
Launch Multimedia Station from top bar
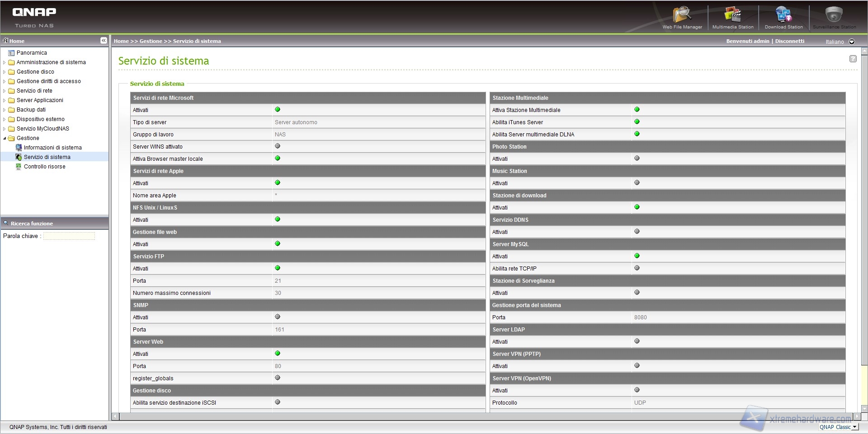pos(732,17)
